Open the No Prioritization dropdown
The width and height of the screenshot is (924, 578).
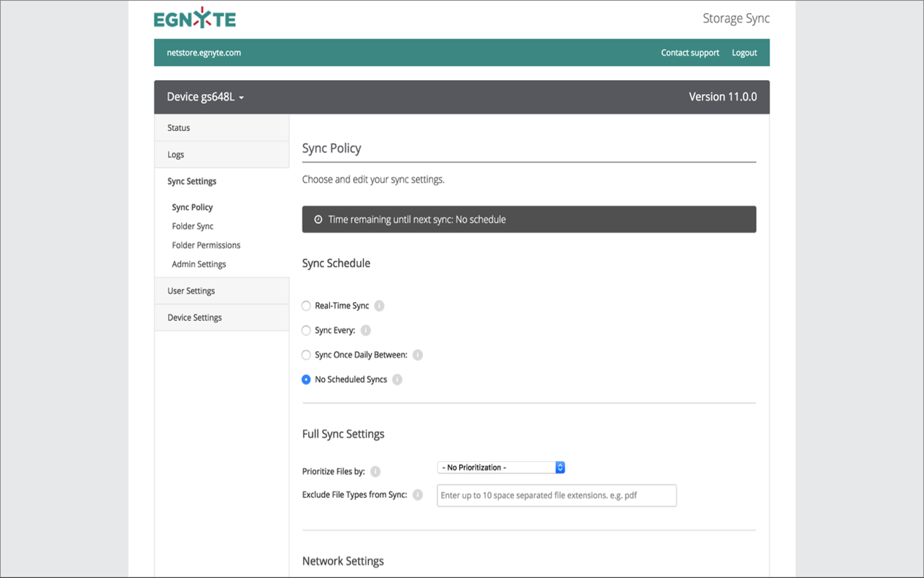[498, 467]
